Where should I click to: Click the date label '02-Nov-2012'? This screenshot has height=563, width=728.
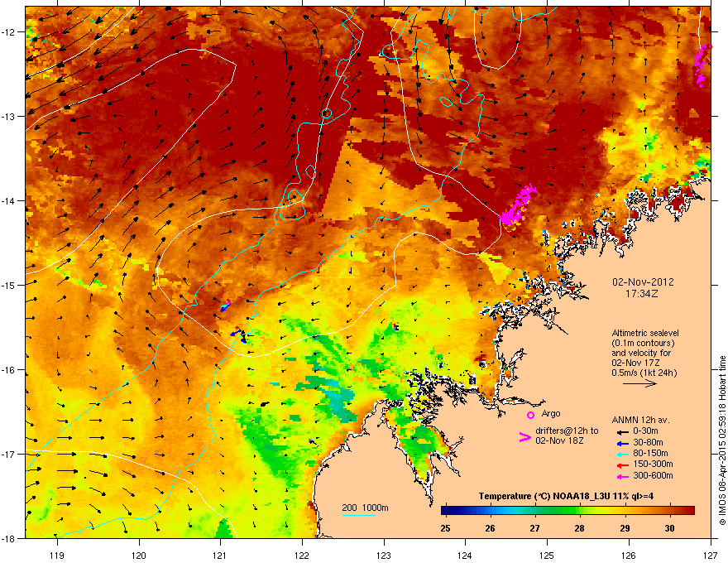(x=643, y=282)
